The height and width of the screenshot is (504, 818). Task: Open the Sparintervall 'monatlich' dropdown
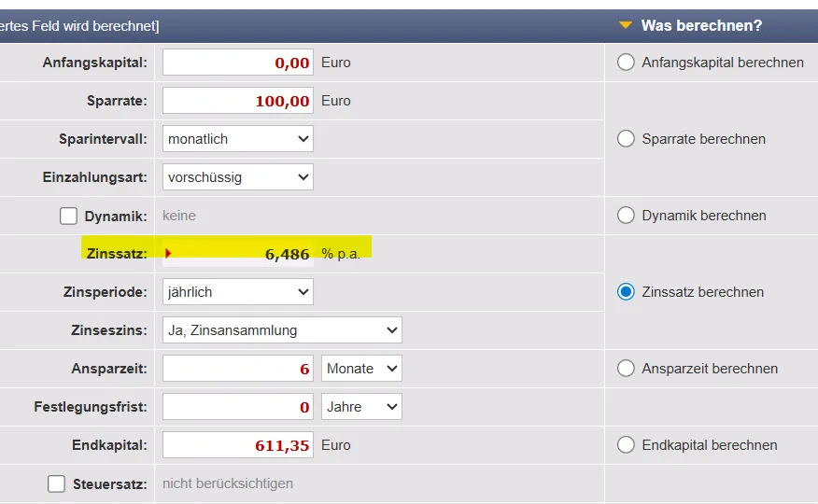[x=238, y=139]
